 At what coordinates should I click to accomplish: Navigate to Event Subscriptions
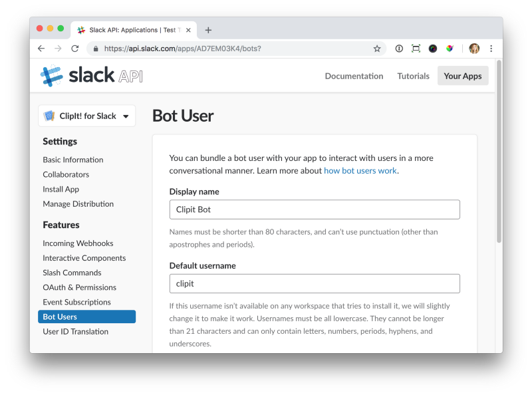coord(76,302)
